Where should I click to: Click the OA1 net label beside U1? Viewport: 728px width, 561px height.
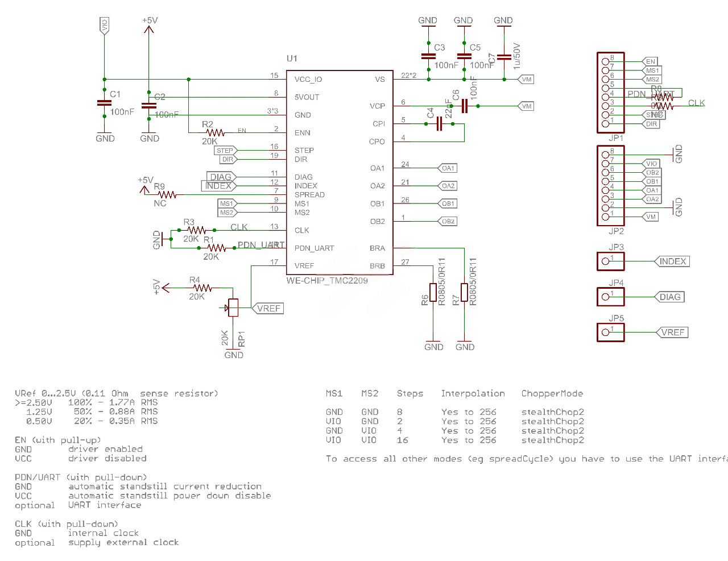click(x=448, y=168)
